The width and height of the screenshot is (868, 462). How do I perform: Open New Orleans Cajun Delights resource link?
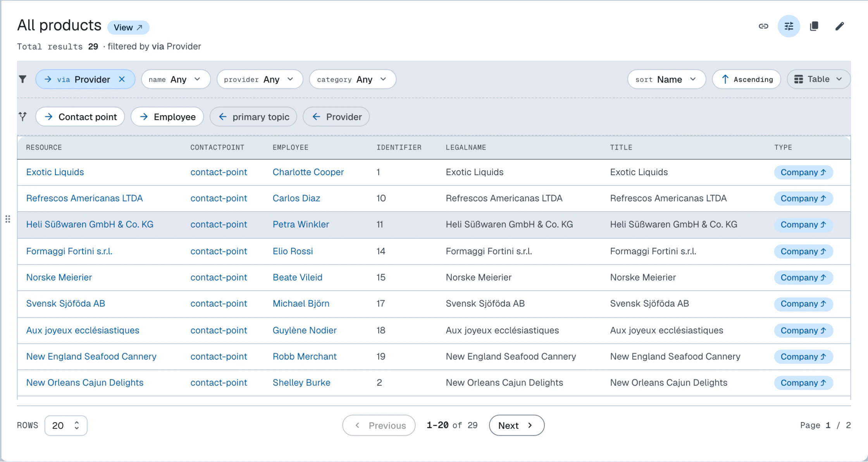coord(85,383)
